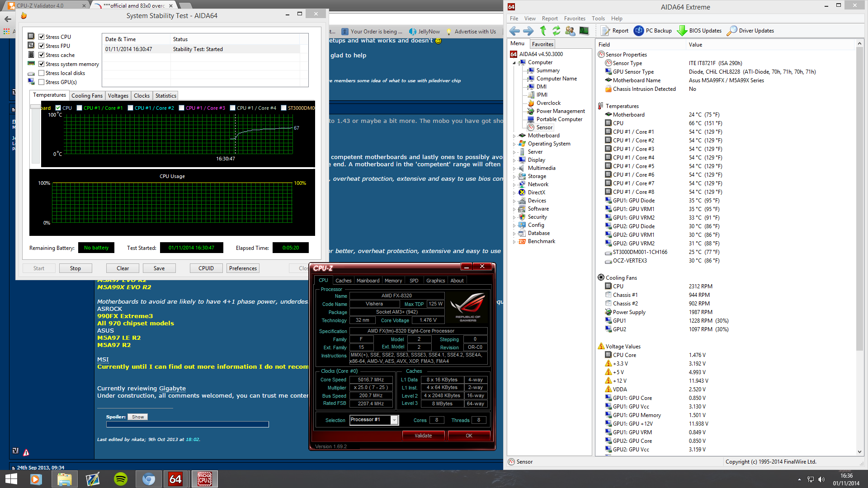The width and height of the screenshot is (868, 488).
Task: Click the Benchmark icon in AIDA64 tree
Action: coord(522,241)
